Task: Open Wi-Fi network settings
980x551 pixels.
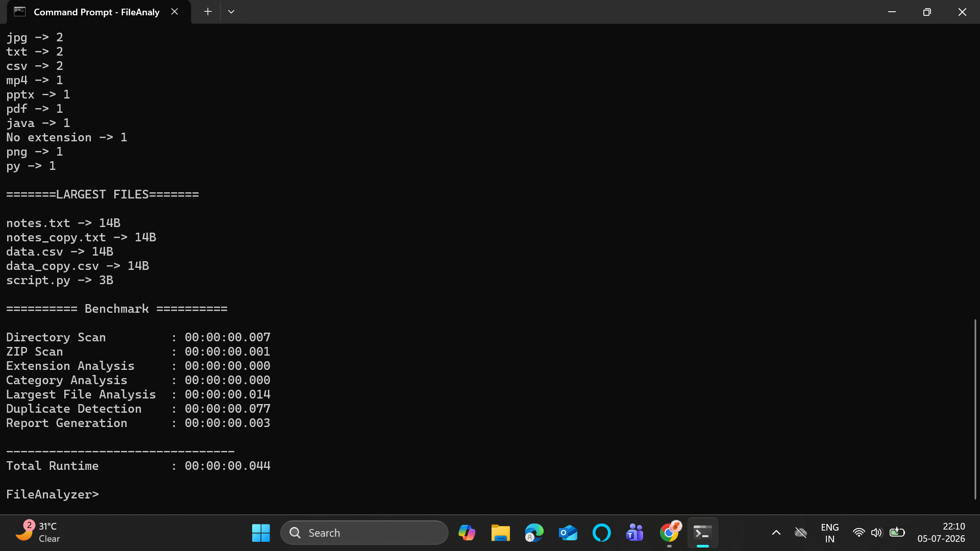Action: pos(859,533)
